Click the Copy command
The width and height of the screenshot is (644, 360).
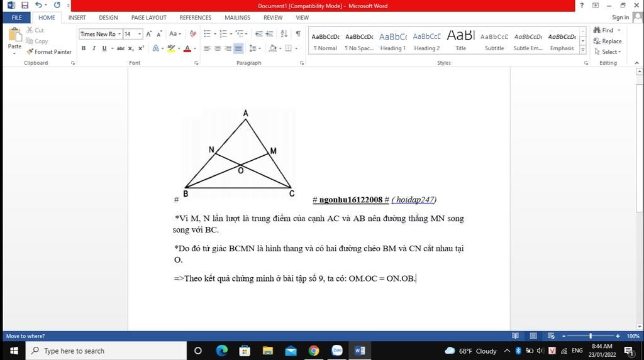tap(37, 41)
